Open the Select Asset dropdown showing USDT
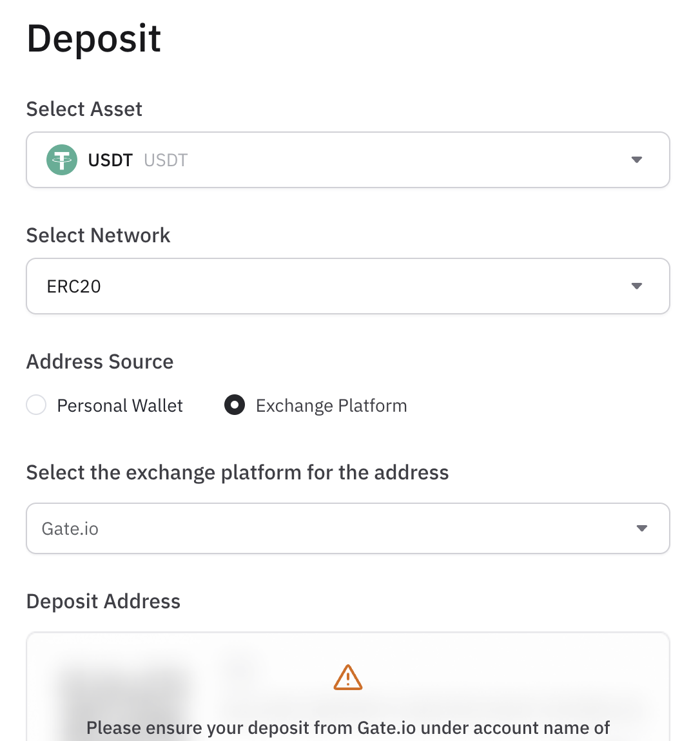Viewport: 700px width, 741px height. [x=348, y=159]
